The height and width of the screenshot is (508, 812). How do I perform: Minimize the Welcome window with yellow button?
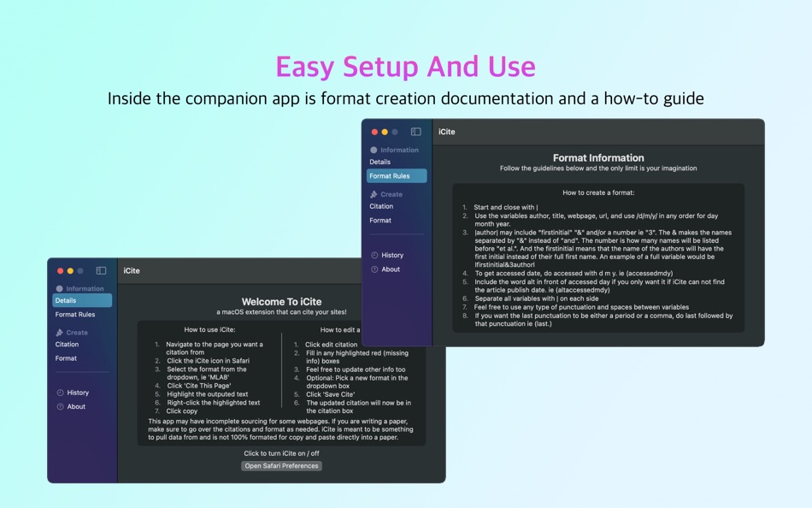pos(70,270)
